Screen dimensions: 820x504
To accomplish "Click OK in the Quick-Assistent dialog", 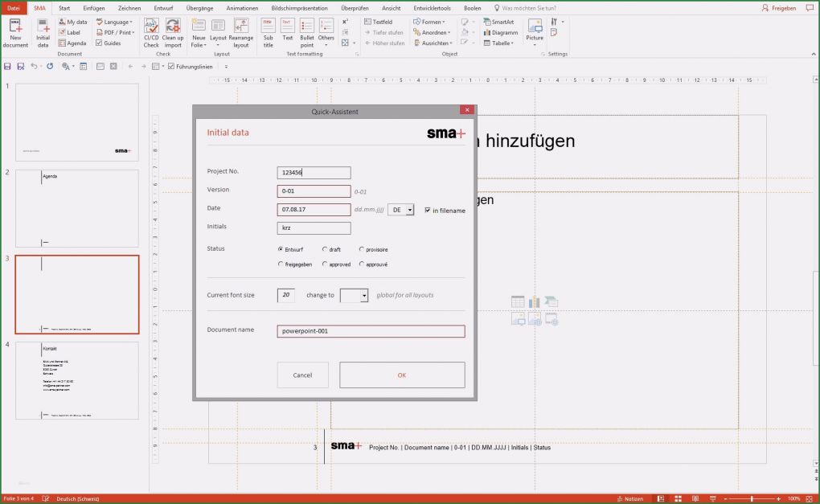I will pos(402,375).
